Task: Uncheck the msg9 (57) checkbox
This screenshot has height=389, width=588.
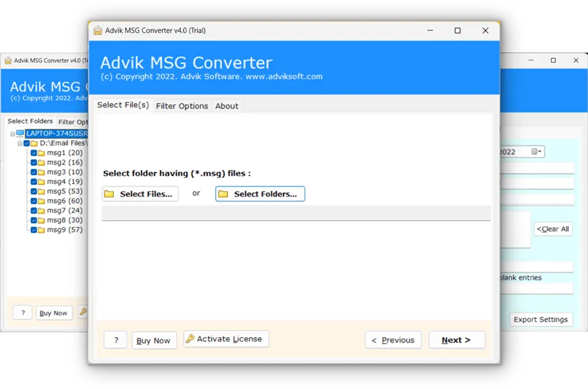Action: point(34,230)
